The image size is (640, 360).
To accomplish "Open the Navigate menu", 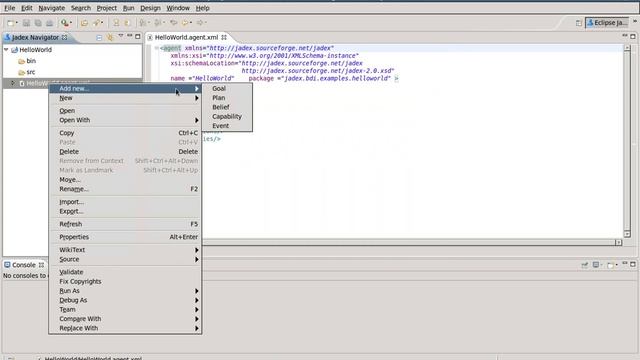I will pos(51,8).
